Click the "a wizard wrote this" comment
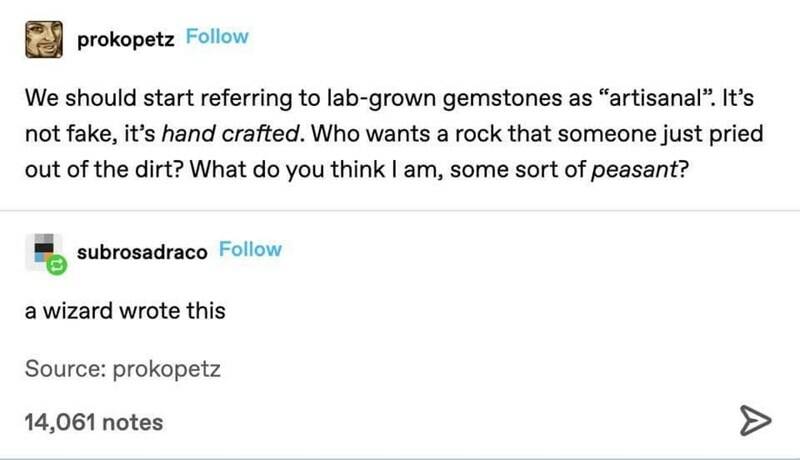 coord(125,311)
